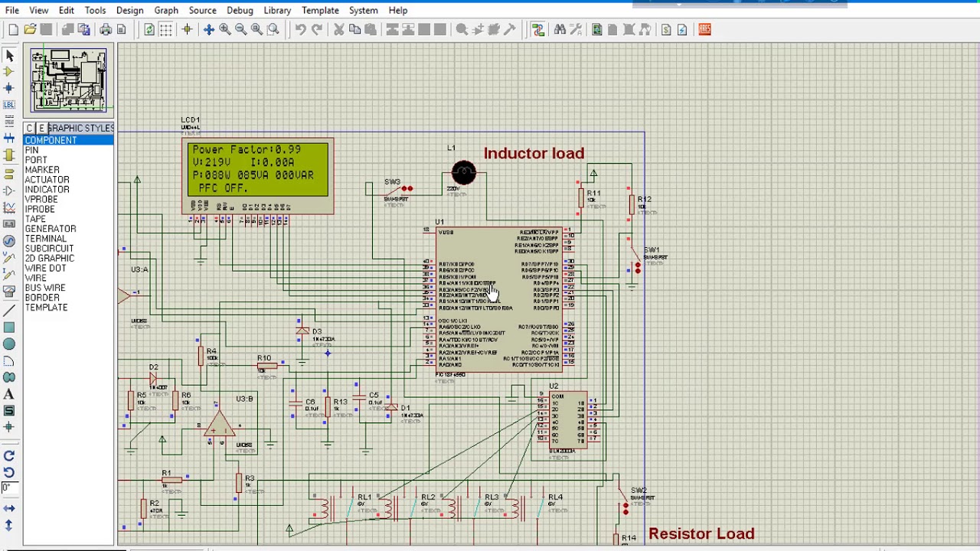This screenshot has height=551, width=980.
Task: Click the LCD1 display component
Action: point(258,177)
